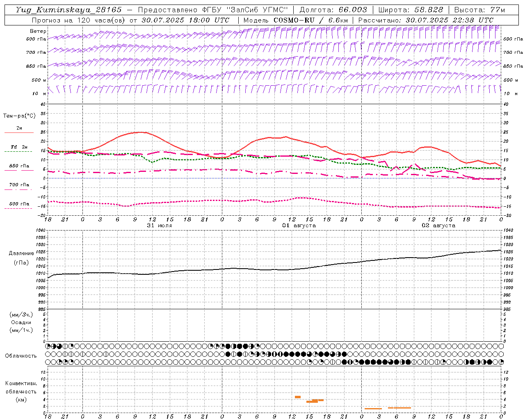Select the 'Широта: 58.828' latitude value

point(411,10)
